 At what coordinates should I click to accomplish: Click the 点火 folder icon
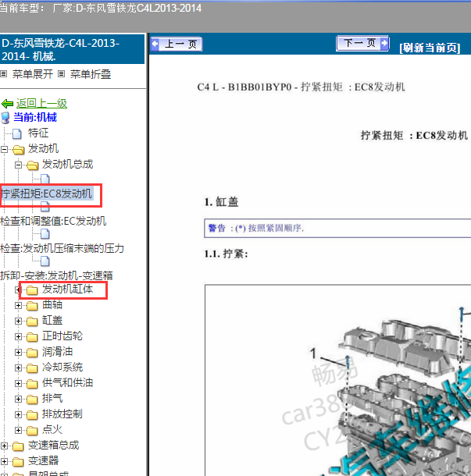click(32, 431)
